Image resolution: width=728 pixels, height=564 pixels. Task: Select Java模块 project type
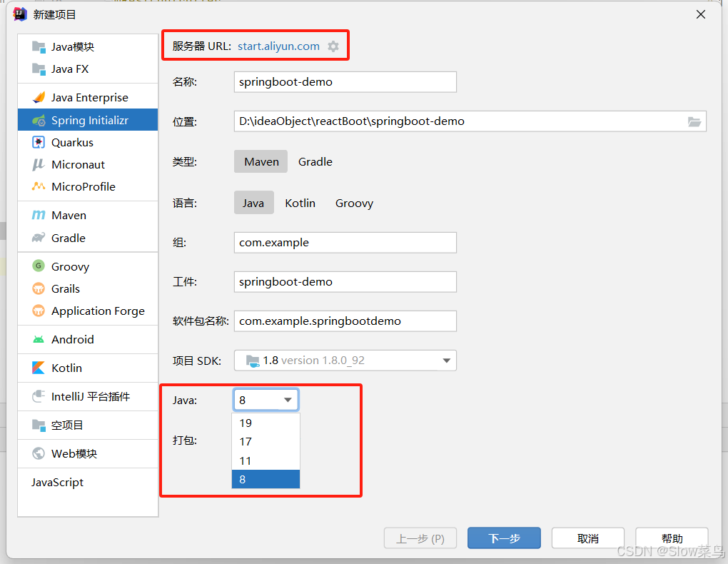pos(88,46)
